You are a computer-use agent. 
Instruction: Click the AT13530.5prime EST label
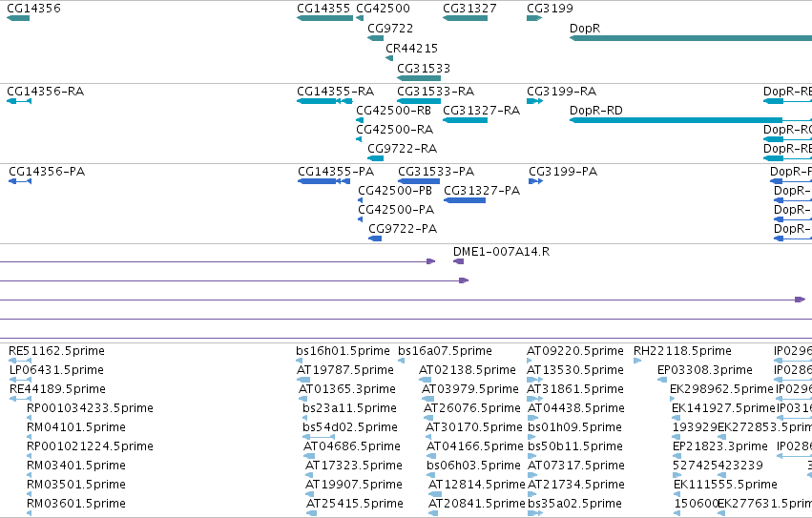[x=575, y=370]
